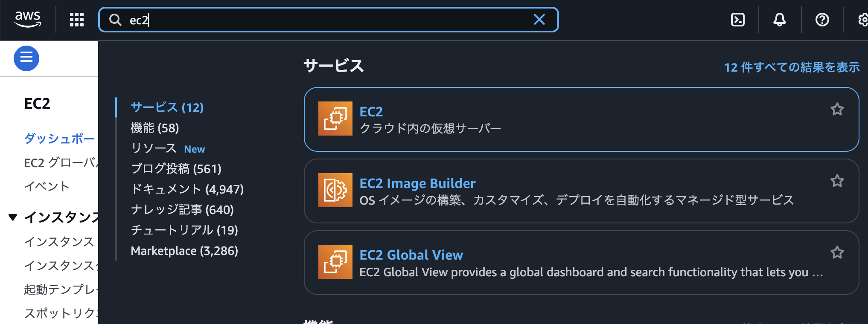Select the 機能 (58) filter
This screenshot has width=868, height=324.
(x=155, y=128)
